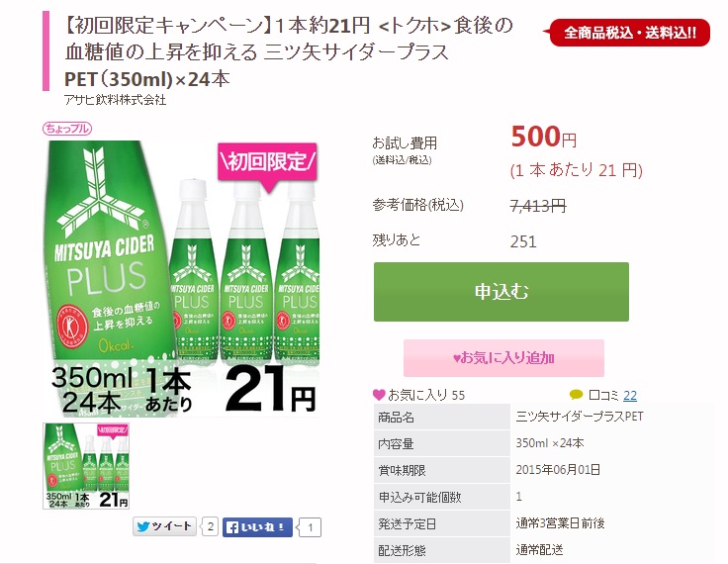The width and height of the screenshot is (728, 564).
Task: Add item with お気に入り追加 button
Action: pyautogui.click(x=503, y=358)
